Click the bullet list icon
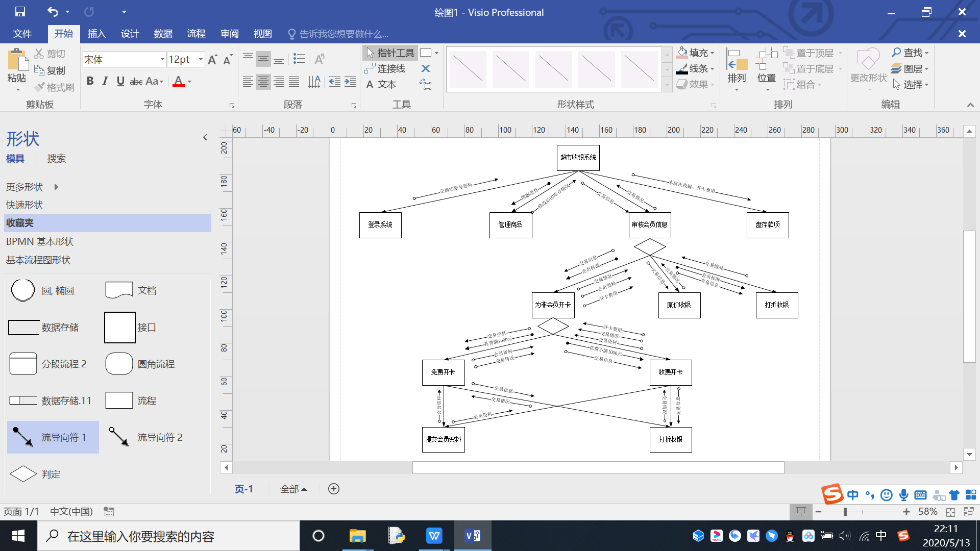 pyautogui.click(x=299, y=59)
